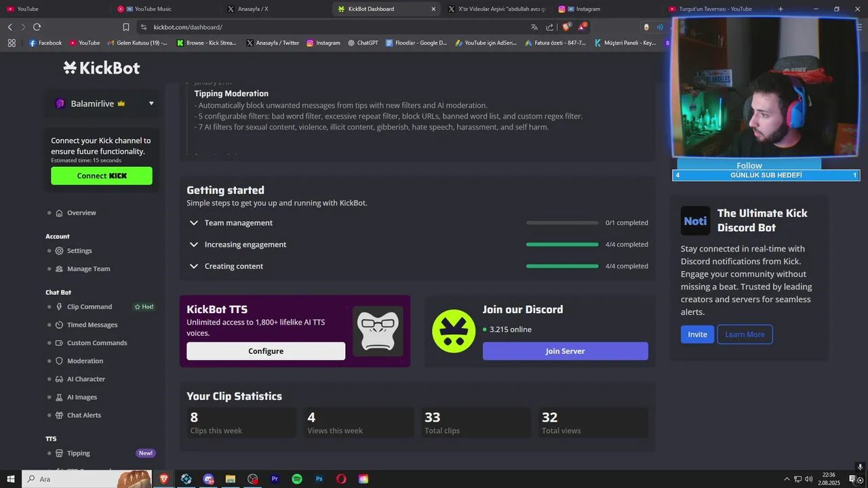The height and width of the screenshot is (488, 868).
Task: Click the Noti Discord bot logo
Action: pos(695,221)
